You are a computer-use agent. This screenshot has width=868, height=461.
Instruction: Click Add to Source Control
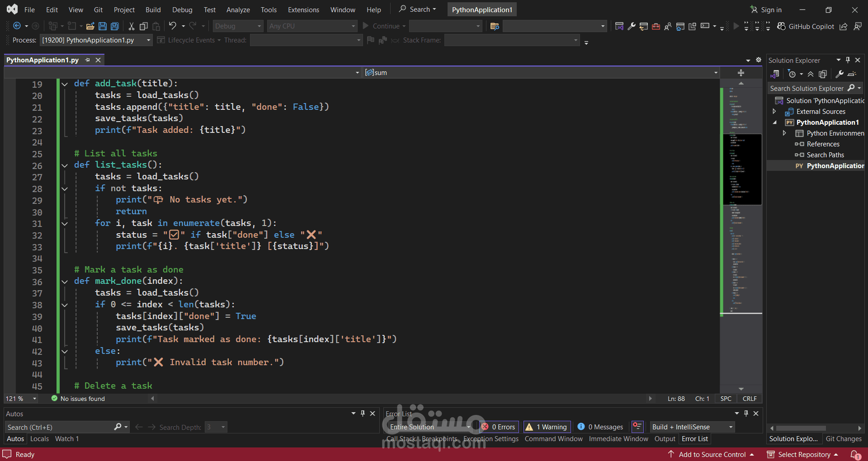pyautogui.click(x=712, y=454)
